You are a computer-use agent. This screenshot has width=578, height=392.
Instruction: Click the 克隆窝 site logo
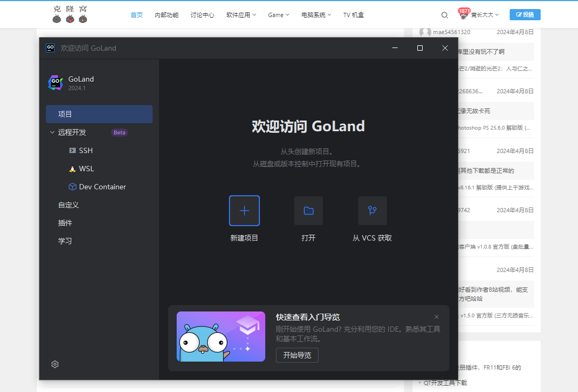pos(70,14)
